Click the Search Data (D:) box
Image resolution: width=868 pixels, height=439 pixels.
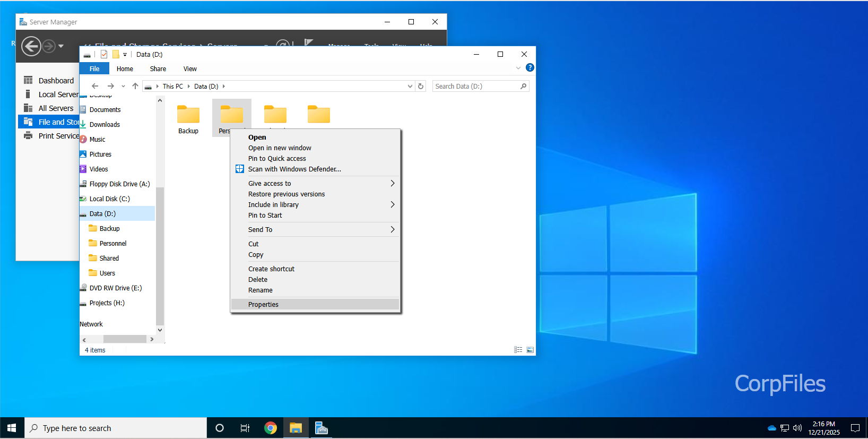[476, 87]
